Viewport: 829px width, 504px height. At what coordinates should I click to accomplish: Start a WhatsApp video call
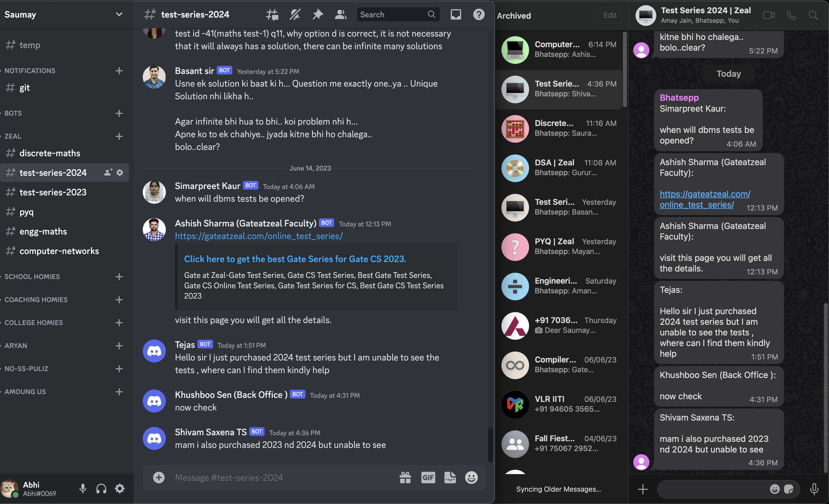pyautogui.click(x=769, y=15)
